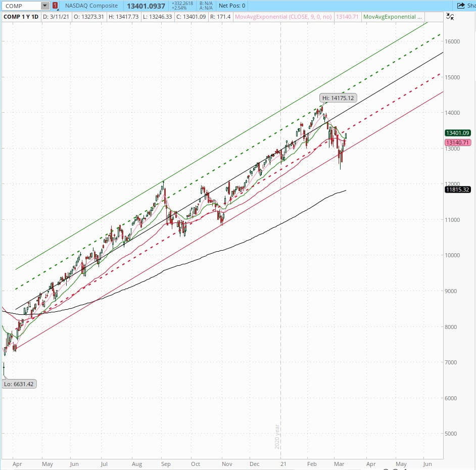Click the 16000 level on price axis
The height and width of the screenshot is (470, 476).
[452, 41]
